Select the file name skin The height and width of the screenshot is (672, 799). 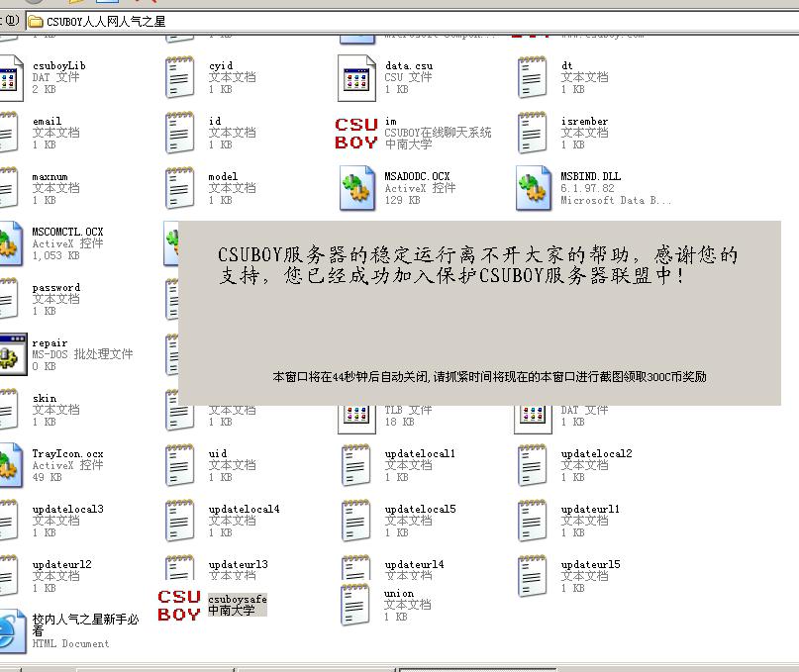pyautogui.click(x=45, y=399)
